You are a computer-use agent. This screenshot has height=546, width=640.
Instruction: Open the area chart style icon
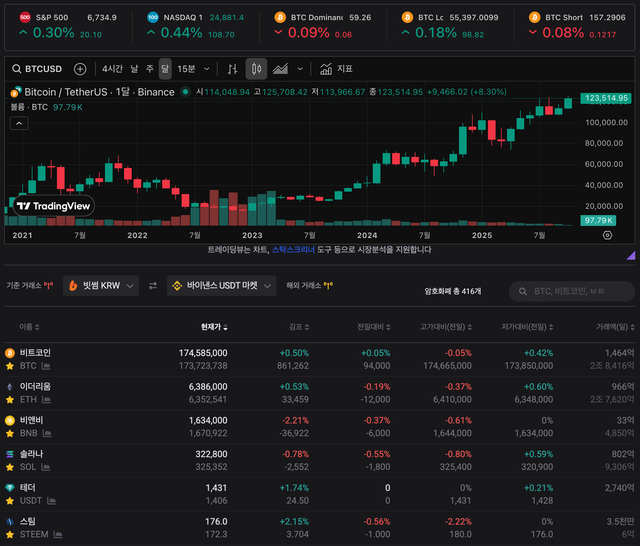point(281,69)
